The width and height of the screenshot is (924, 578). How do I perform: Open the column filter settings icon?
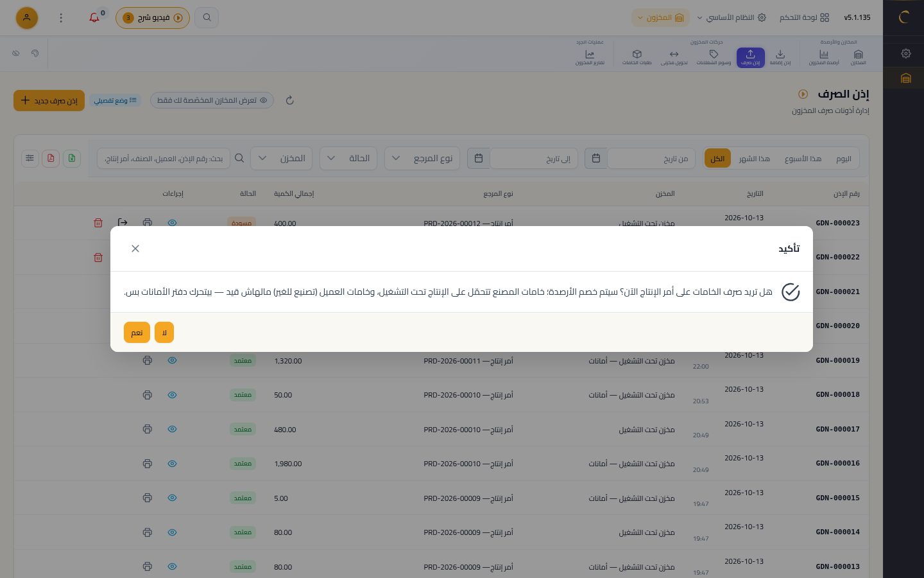click(x=30, y=158)
